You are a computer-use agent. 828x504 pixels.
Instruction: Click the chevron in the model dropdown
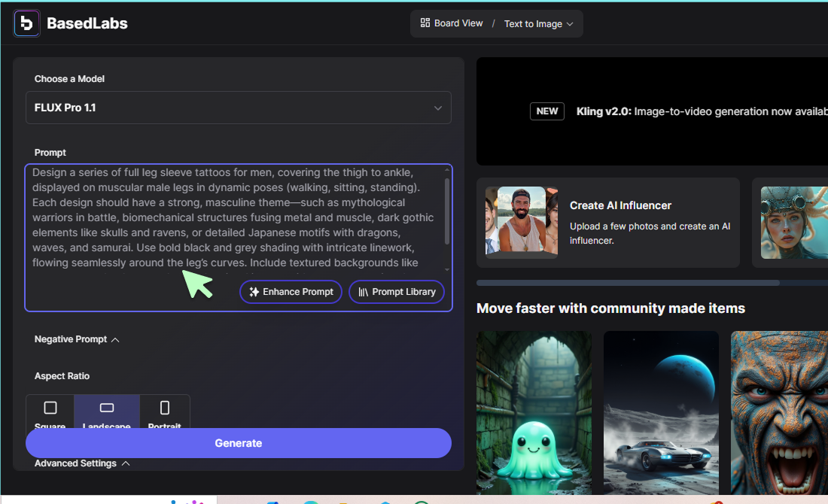[x=438, y=108]
